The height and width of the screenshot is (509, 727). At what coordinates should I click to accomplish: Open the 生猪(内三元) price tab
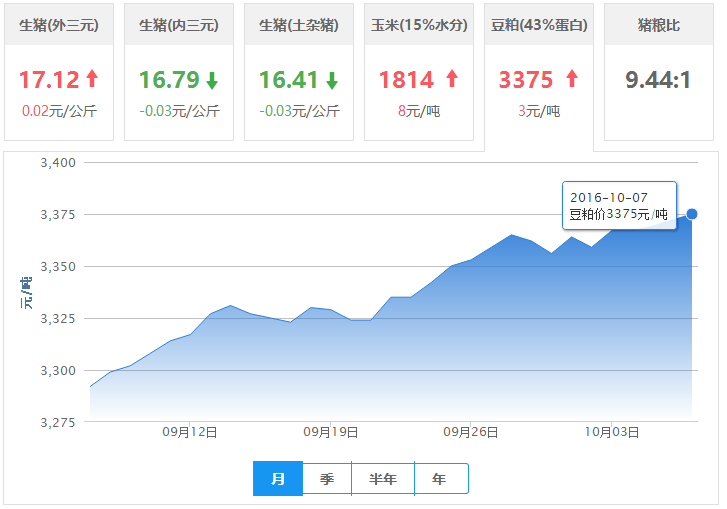pos(179,72)
